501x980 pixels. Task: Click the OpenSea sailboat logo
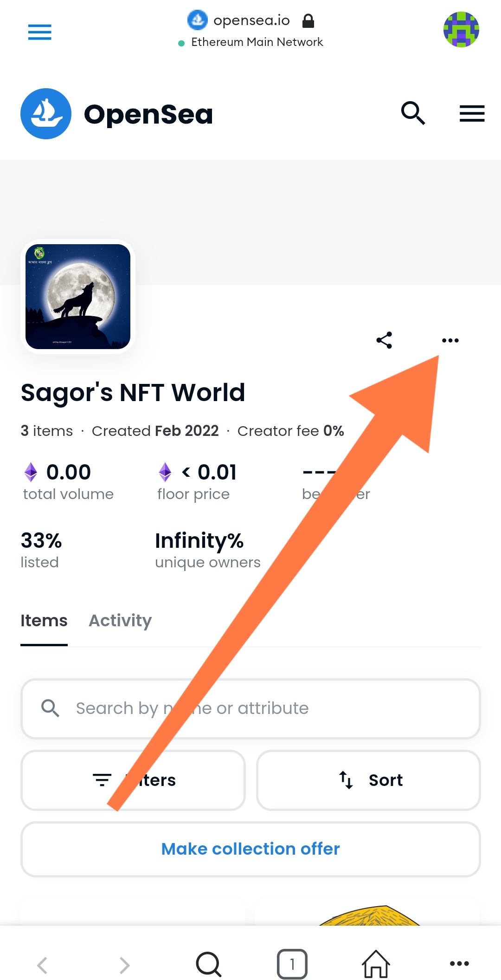46,114
